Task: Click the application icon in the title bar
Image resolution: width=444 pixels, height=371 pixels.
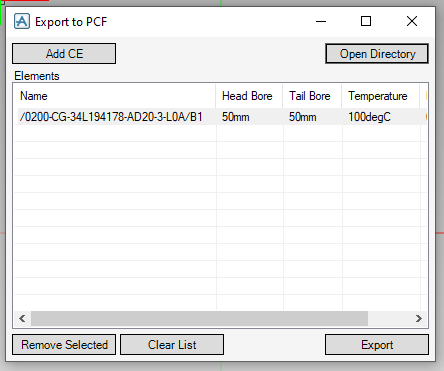Action: coord(22,22)
